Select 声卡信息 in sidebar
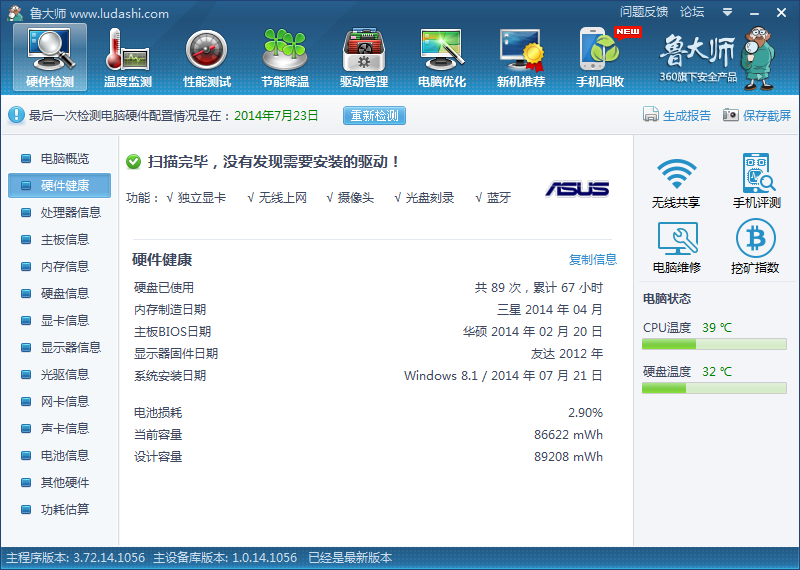Image resolution: width=800 pixels, height=570 pixels. [59, 429]
